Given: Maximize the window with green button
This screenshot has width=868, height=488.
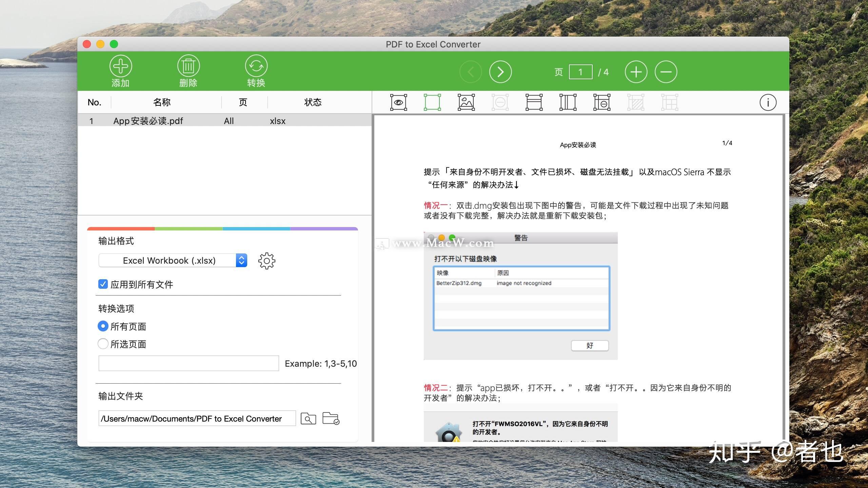Looking at the screenshot, I should (x=114, y=44).
